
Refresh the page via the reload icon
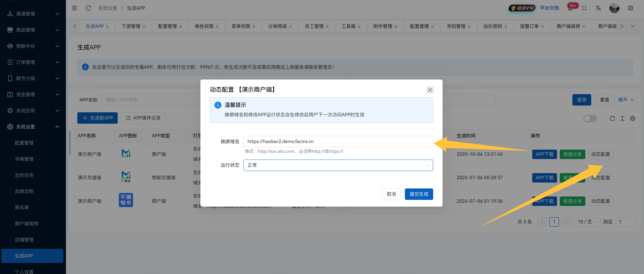click(x=88, y=8)
